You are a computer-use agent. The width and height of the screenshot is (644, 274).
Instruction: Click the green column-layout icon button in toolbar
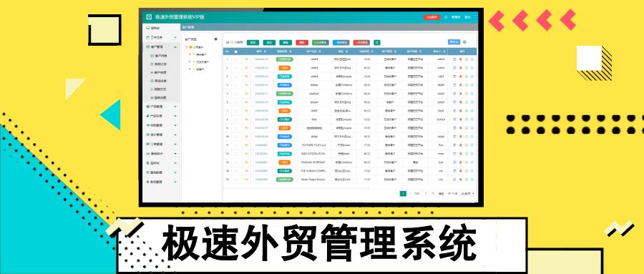click(x=376, y=42)
